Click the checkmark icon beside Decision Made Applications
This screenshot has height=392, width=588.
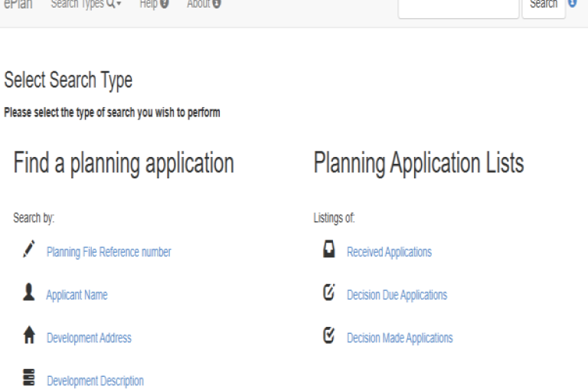(329, 336)
